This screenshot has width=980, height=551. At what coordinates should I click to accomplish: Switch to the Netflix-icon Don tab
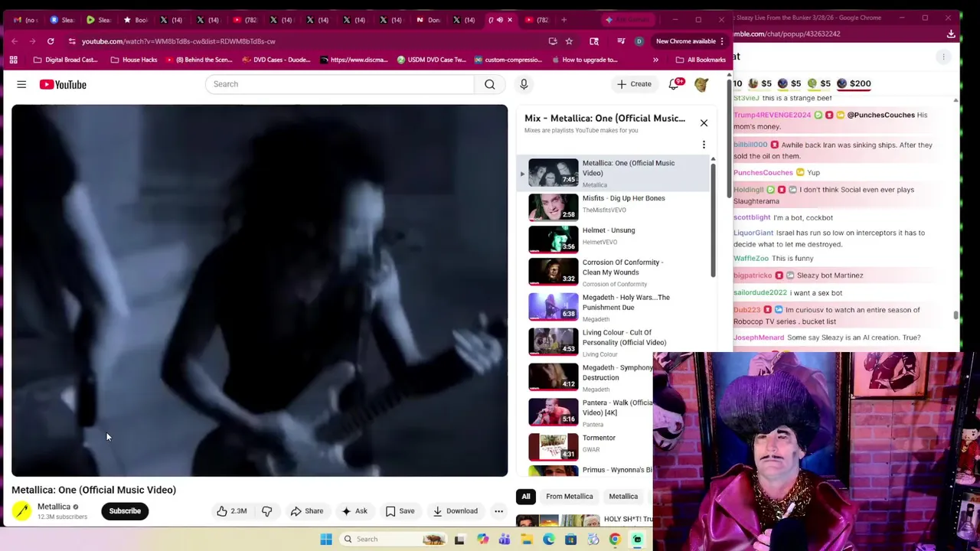429,20
